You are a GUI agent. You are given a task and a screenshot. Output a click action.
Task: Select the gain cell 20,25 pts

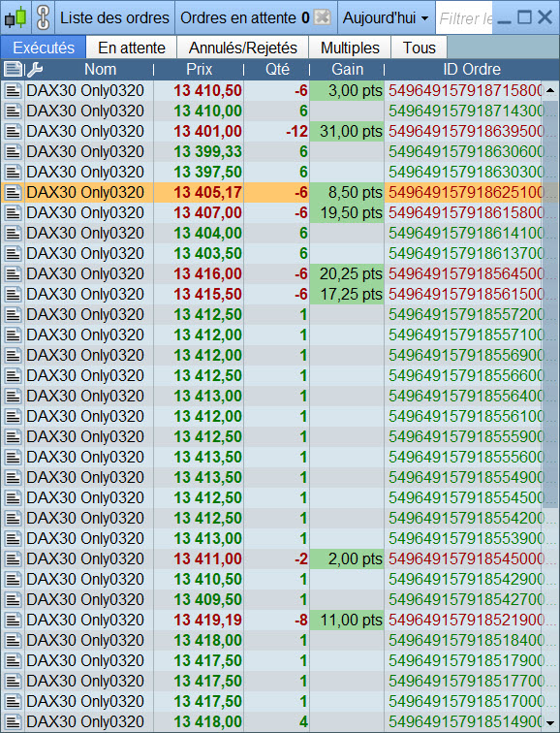tap(347, 273)
